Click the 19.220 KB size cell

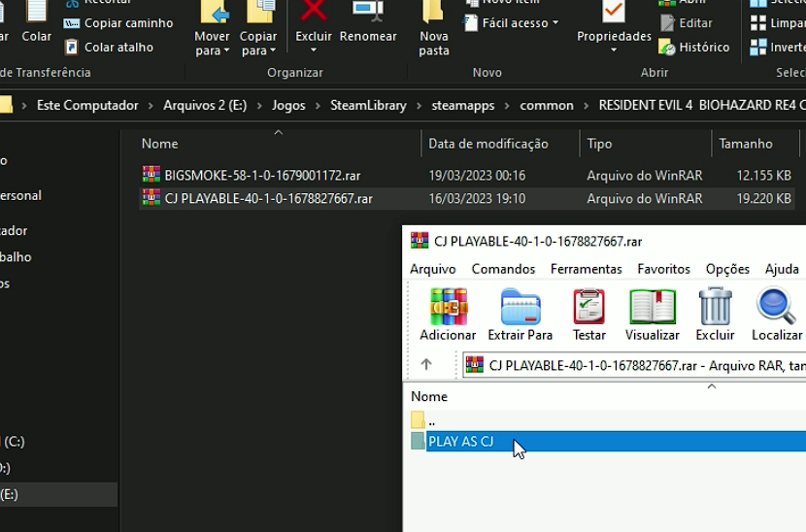[x=763, y=198]
